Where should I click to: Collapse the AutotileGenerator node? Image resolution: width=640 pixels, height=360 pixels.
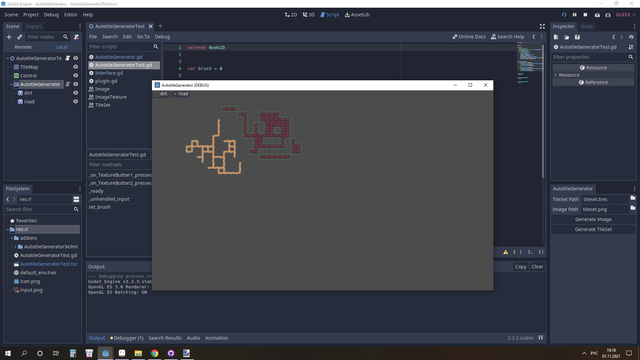11,84
